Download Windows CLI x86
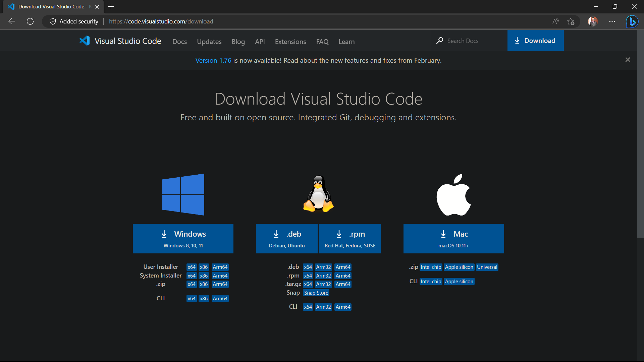 pyautogui.click(x=204, y=299)
